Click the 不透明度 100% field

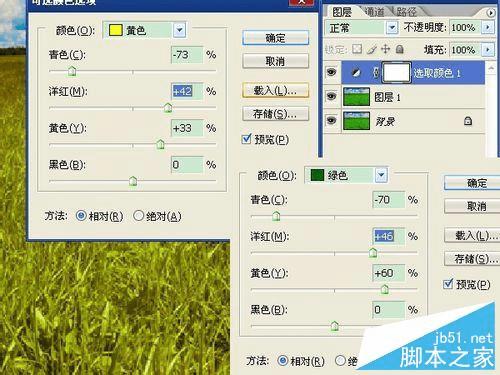coord(465,27)
